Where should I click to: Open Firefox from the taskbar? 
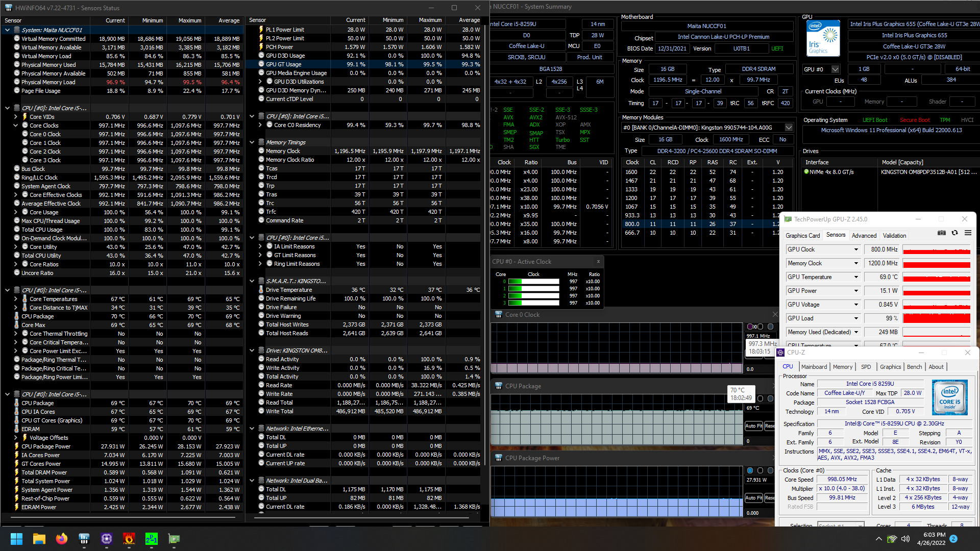pyautogui.click(x=62, y=539)
